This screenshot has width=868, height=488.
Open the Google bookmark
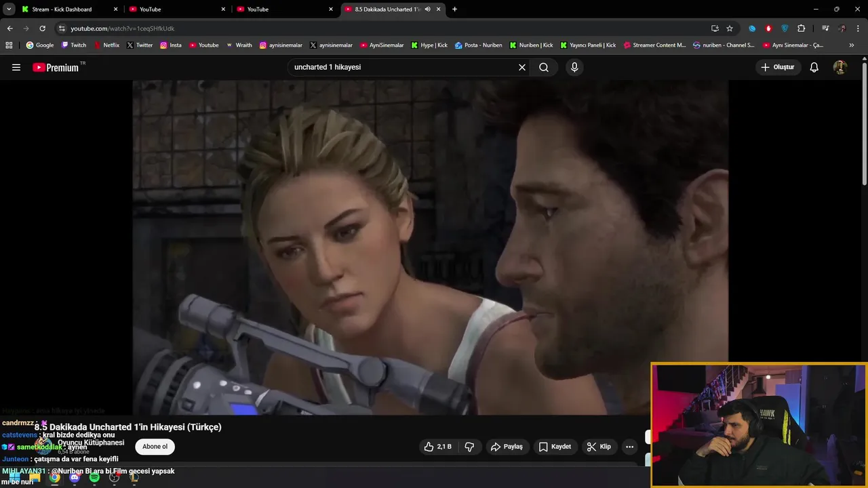coord(39,45)
